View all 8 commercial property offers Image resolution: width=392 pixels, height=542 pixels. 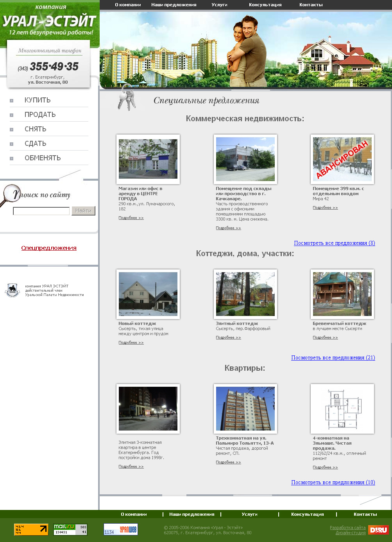pyautogui.click(x=335, y=243)
